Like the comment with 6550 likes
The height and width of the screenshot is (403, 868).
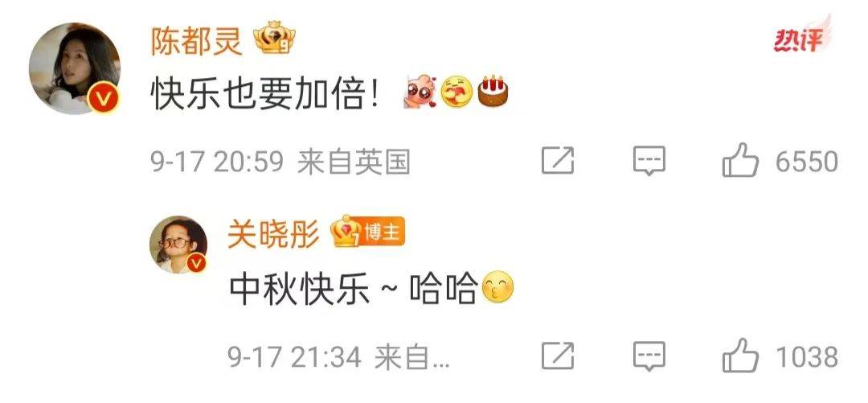pyautogui.click(x=740, y=159)
